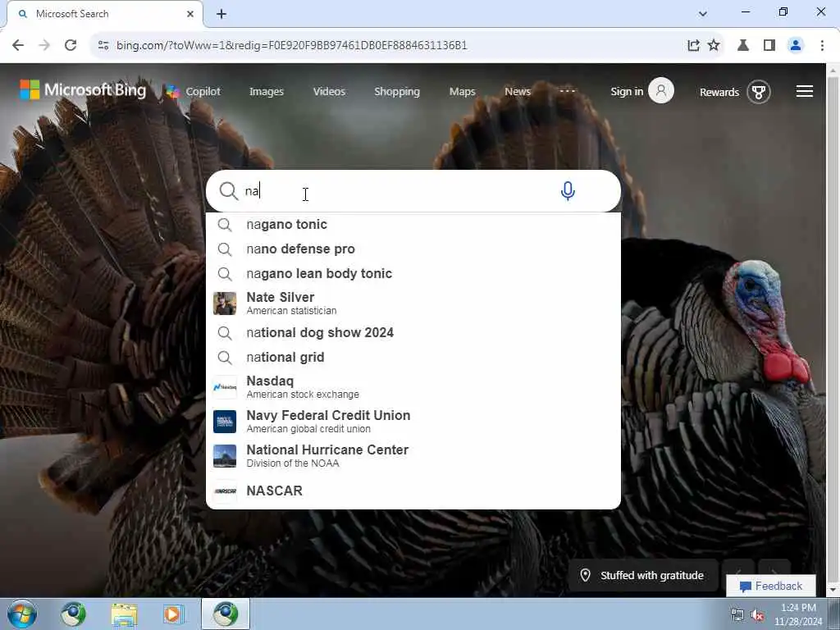Click muted volume icon in system tray
Viewport: 840px width, 630px height.
tap(757, 615)
